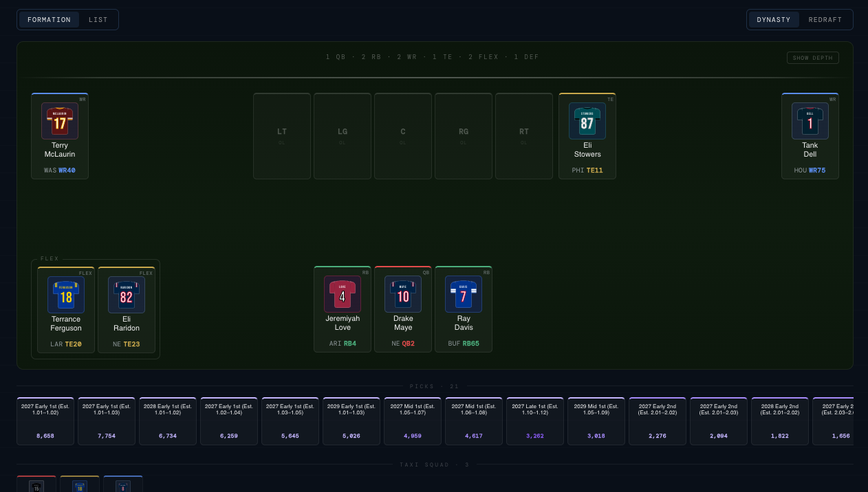Open the 2027 Late 1st pick valued 3,262
Image resolution: width=868 pixels, height=492 pixels.
pyautogui.click(x=535, y=421)
